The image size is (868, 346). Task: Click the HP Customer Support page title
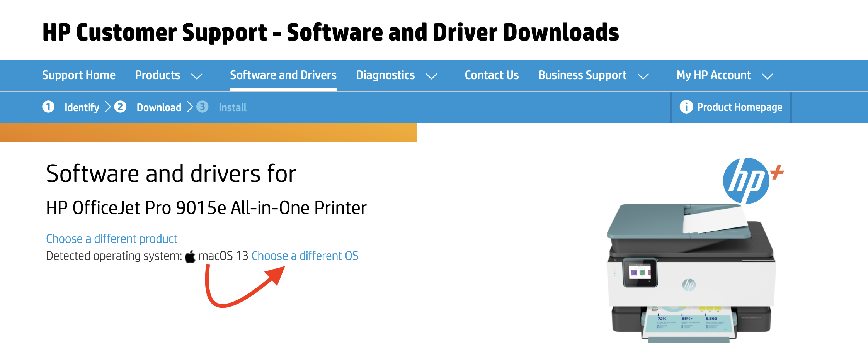(331, 32)
